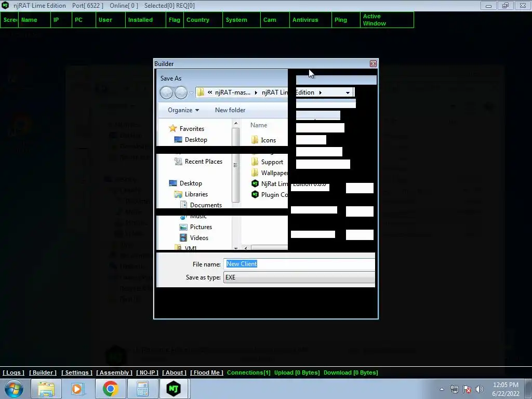Screen dimensions: 532x399
Task: Open the Calculator taskbar icon
Action: (x=142, y=389)
